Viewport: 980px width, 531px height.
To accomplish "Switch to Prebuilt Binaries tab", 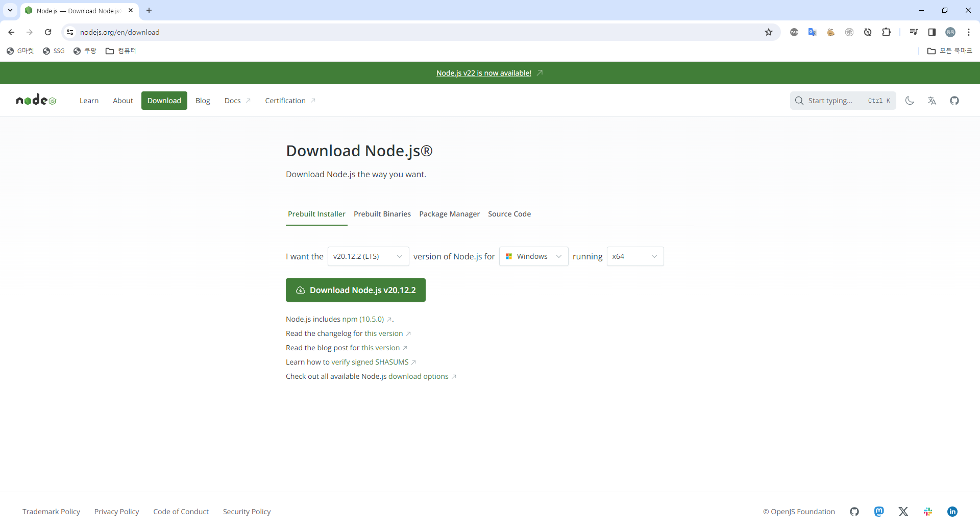I will (x=382, y=214).
